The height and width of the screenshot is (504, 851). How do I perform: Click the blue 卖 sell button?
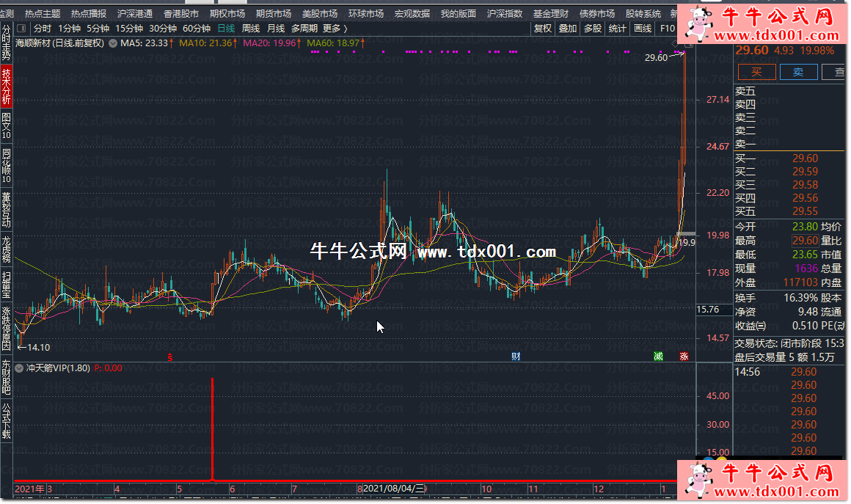coord(798,71)
